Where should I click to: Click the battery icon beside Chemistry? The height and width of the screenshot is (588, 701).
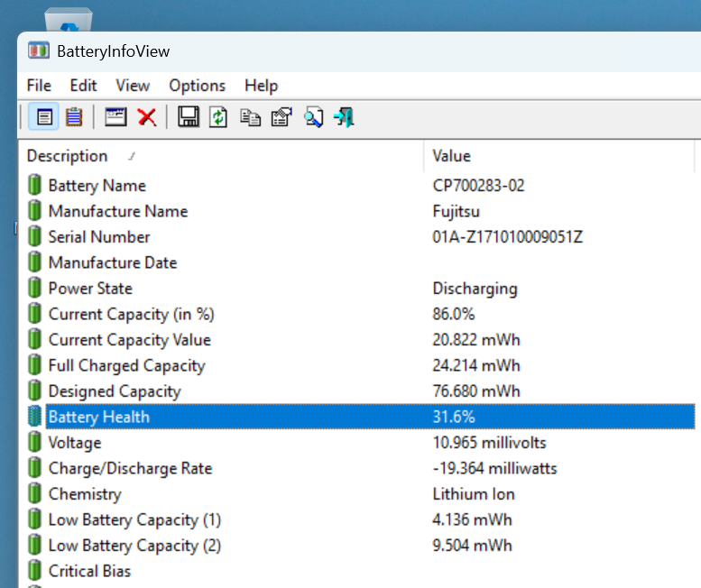coord(34,493)
